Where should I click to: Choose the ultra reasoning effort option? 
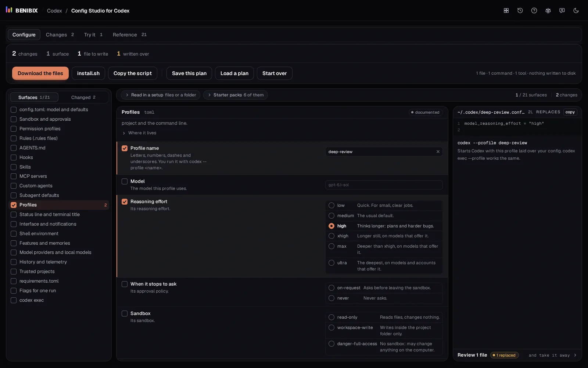(384, 266)
